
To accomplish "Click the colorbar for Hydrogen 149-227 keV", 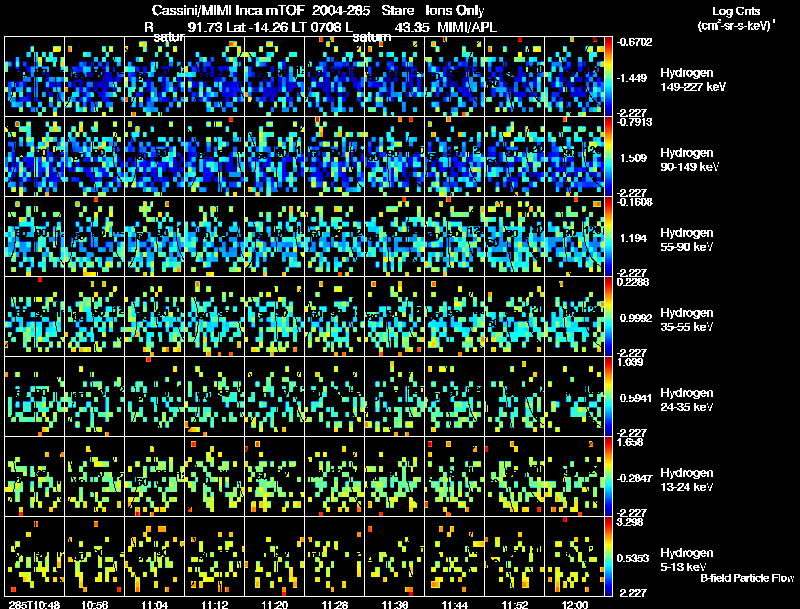I will point(608,77).
